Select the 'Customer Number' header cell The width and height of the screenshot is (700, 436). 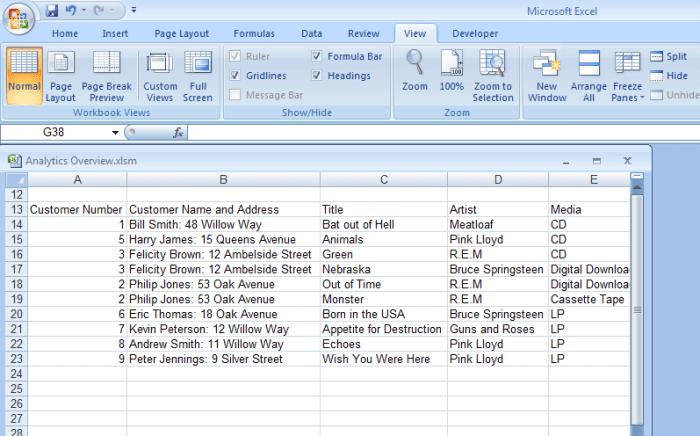77,210
